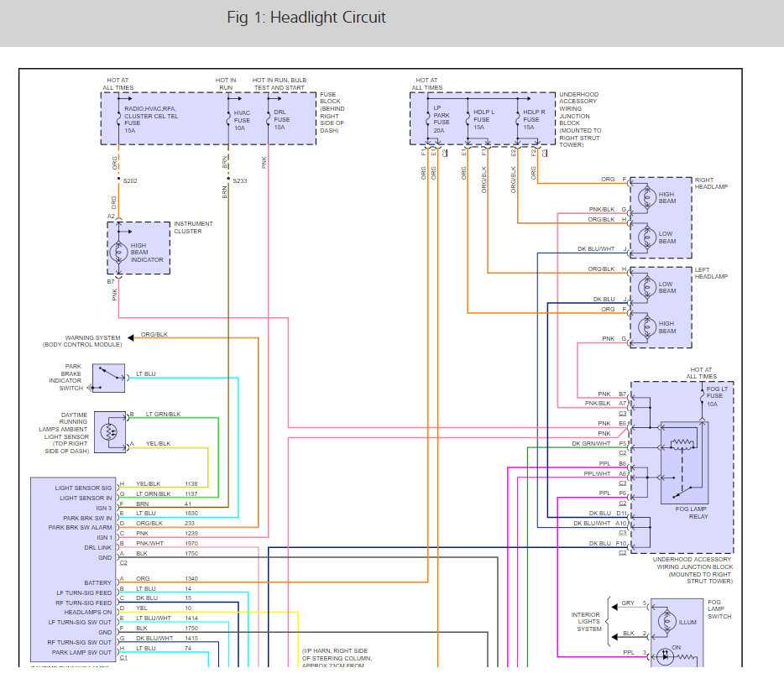Click the 'DK BLU/WHT' label at right headlamp J

(x=596, y=248)
